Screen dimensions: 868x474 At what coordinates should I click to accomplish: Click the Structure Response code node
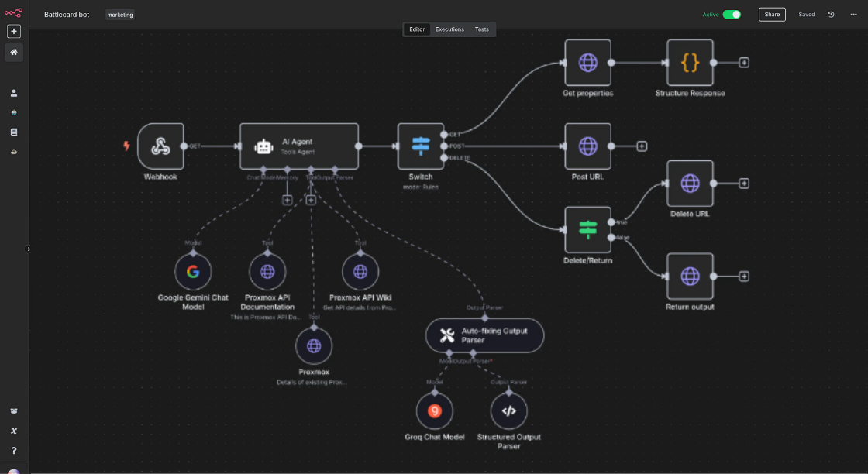(690, 63)
